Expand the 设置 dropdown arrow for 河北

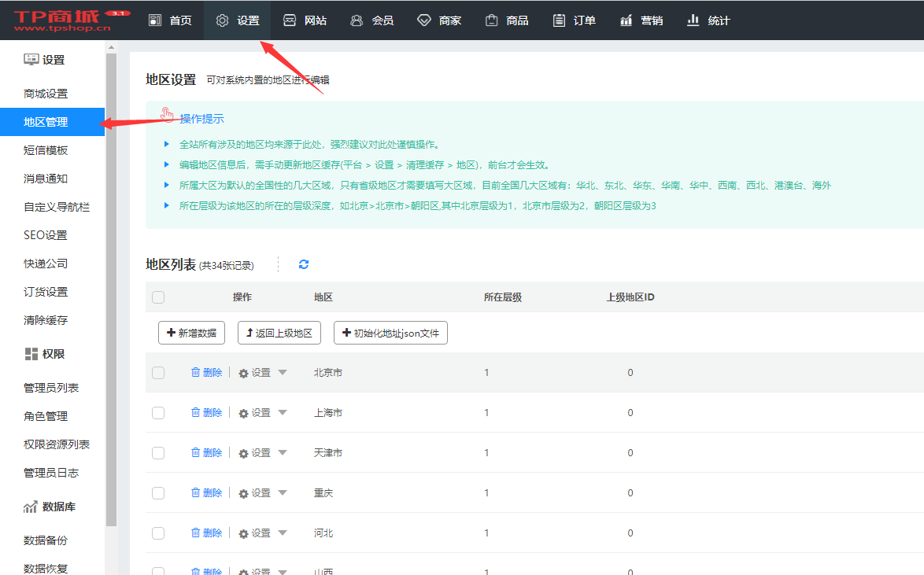click(283, 533)
